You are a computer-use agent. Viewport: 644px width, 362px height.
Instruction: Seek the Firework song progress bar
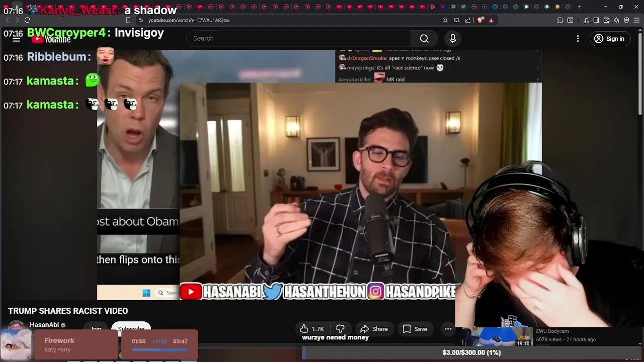159,349
